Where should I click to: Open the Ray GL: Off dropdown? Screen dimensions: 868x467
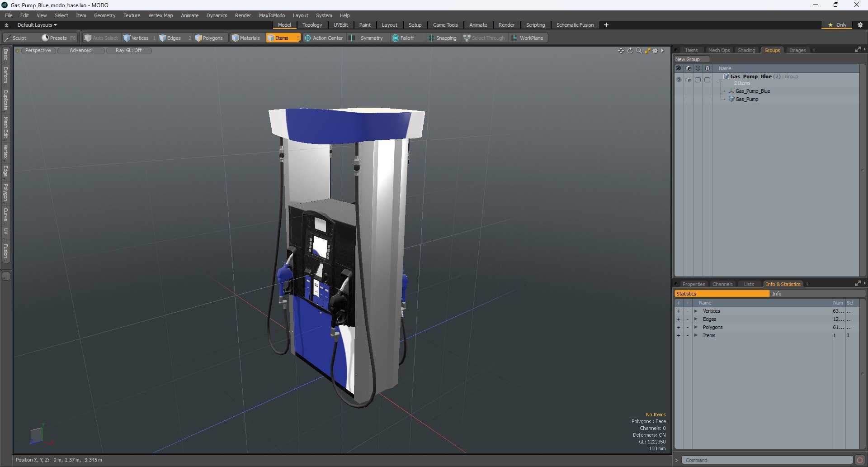coord(128,51)
